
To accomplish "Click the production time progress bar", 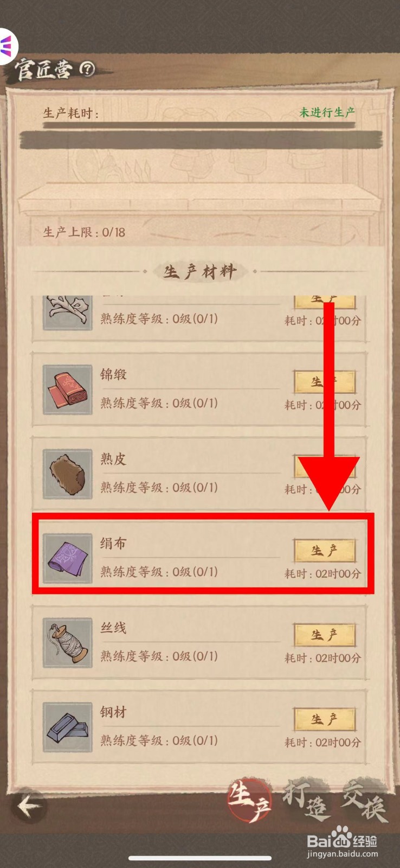I will [x=199, y=139].
